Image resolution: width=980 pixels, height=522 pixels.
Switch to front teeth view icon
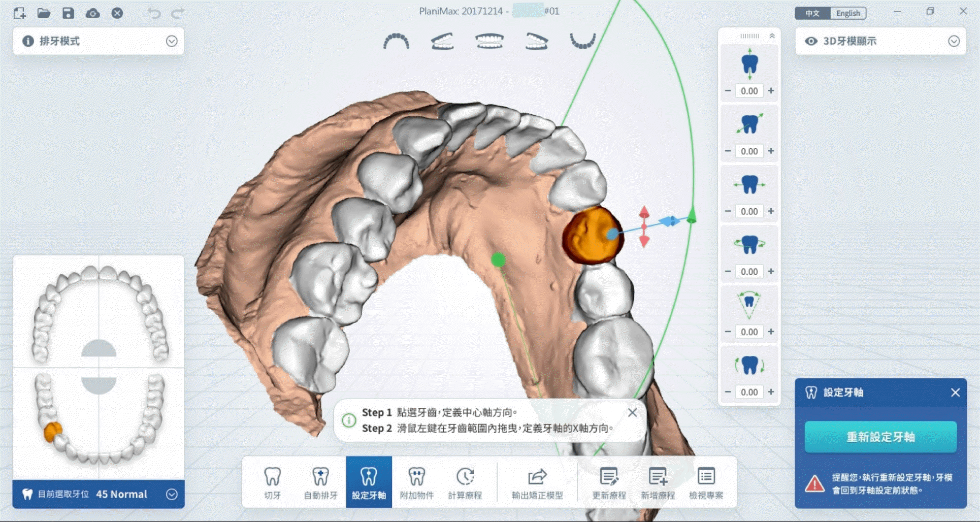489,41
